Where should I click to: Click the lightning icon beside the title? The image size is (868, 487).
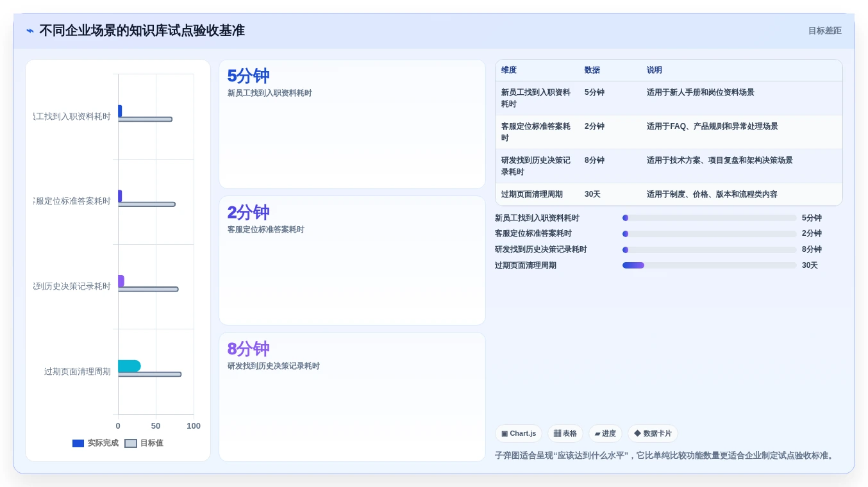coord(30,31)
